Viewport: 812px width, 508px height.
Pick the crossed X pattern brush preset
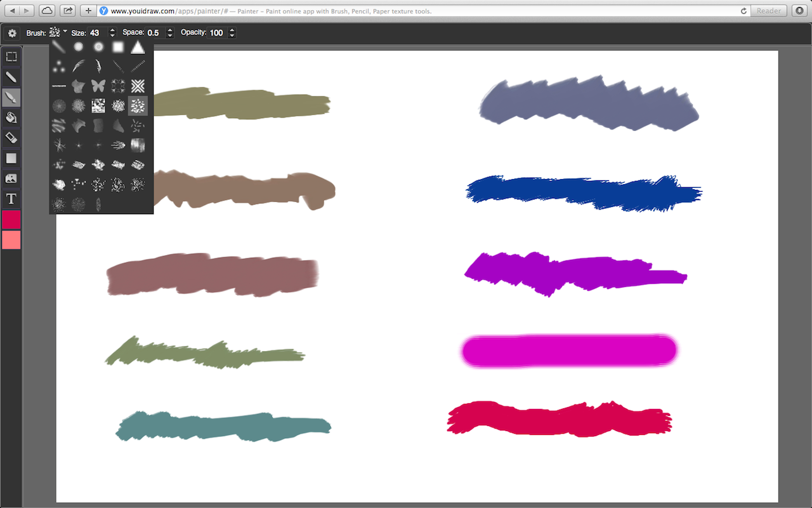coord(138,86)
